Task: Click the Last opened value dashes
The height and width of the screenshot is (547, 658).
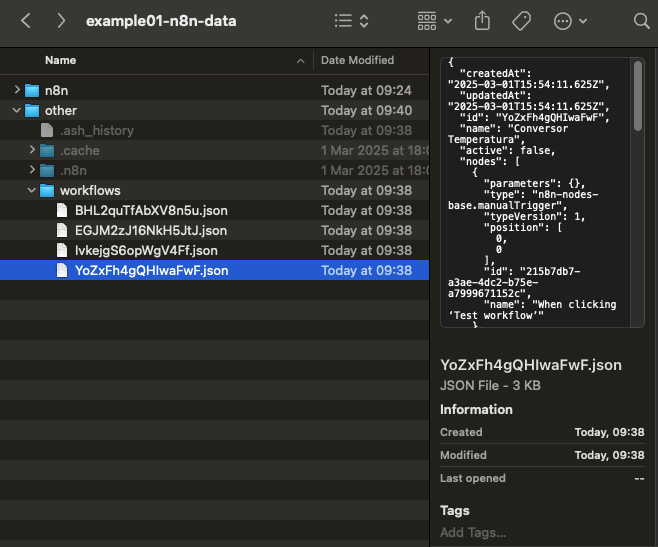Action: [639, 479]
